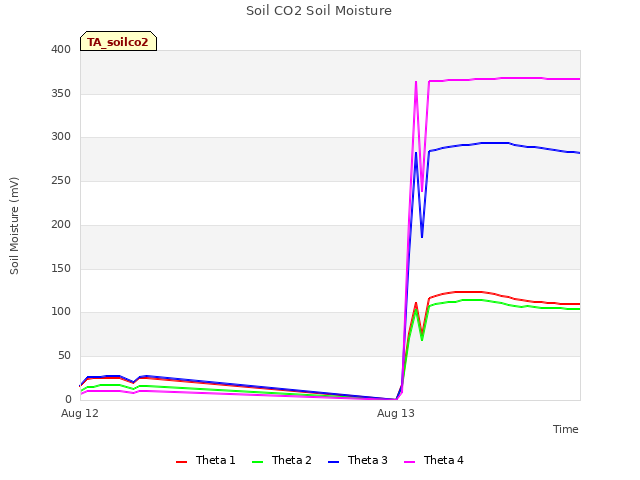640x480 pixels.
Task: Click the green Theta 2 legend swatch
Action: point(258,462)
